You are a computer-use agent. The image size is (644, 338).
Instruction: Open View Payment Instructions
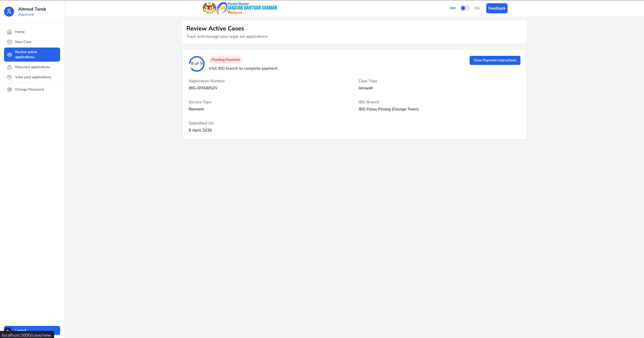(x=495, y=60)
